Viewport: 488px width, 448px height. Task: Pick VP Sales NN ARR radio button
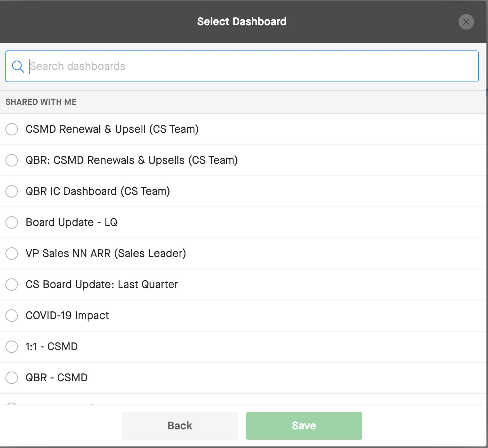coord(12,254)
